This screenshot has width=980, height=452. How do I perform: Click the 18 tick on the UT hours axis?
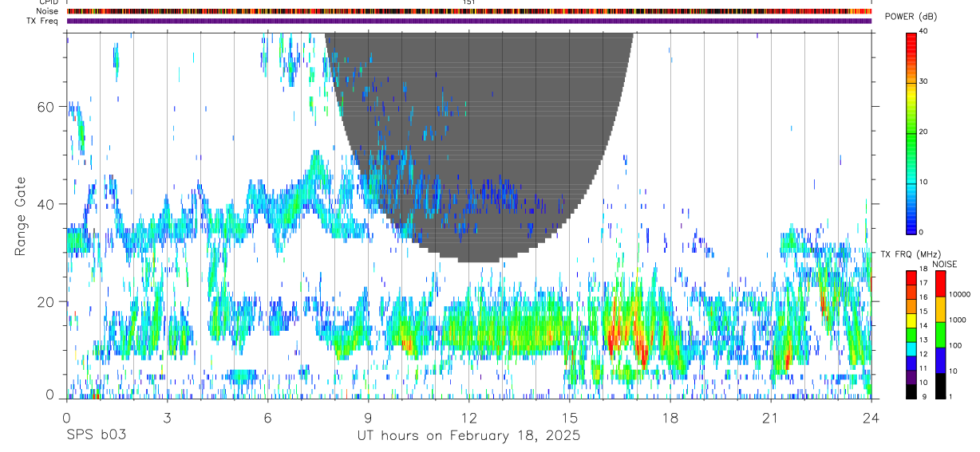670,417
